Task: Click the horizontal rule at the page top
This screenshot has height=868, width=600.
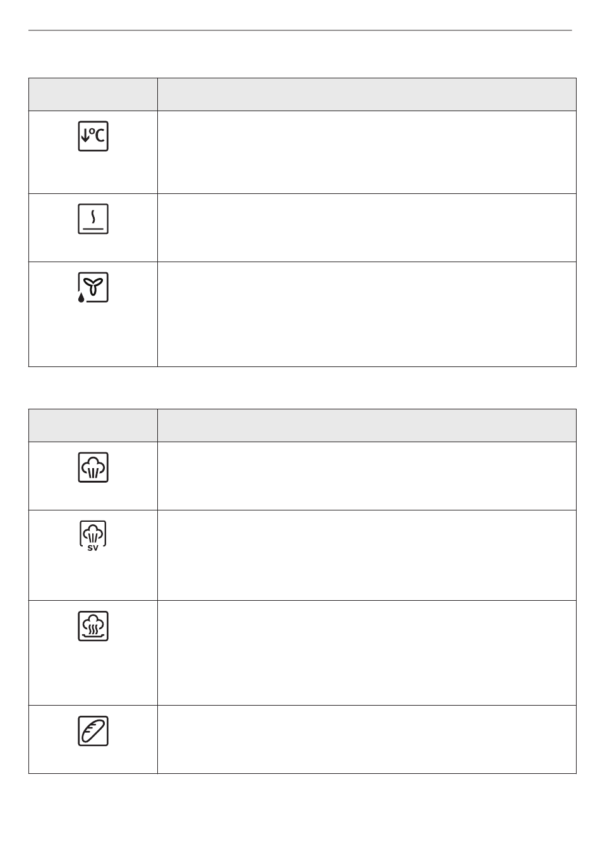Action: (300, 30)
